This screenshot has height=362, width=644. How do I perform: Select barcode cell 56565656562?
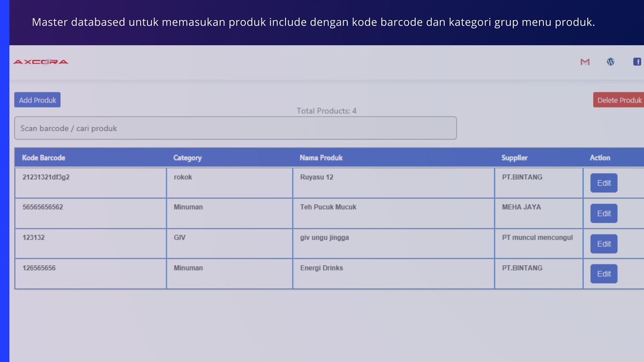[x=43, y=207]
